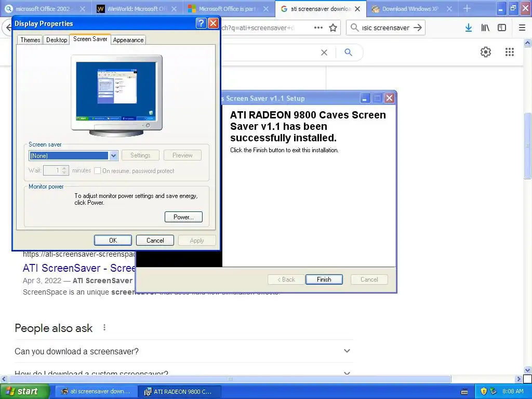Image resolution: width=532 pixels, height=399 pixels.
Task: Close the ati screensaver download tab
Action: pyautogui.click(x=357, y=9)
